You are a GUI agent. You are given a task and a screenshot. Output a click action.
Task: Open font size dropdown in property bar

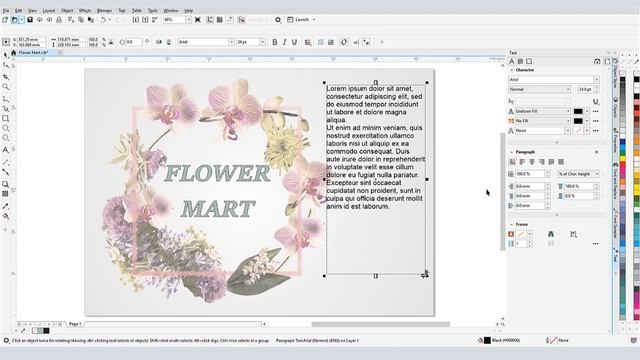262,42
